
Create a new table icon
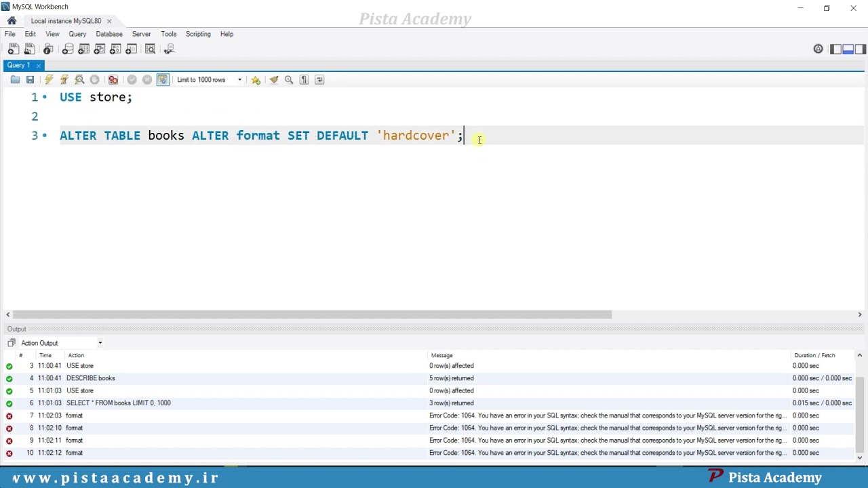(x=83, y=49)
